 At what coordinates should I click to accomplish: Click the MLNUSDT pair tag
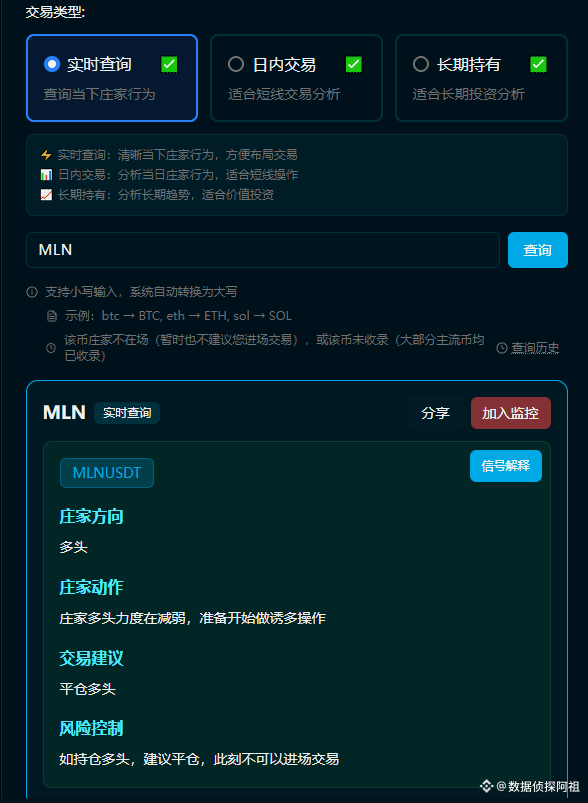107,473
